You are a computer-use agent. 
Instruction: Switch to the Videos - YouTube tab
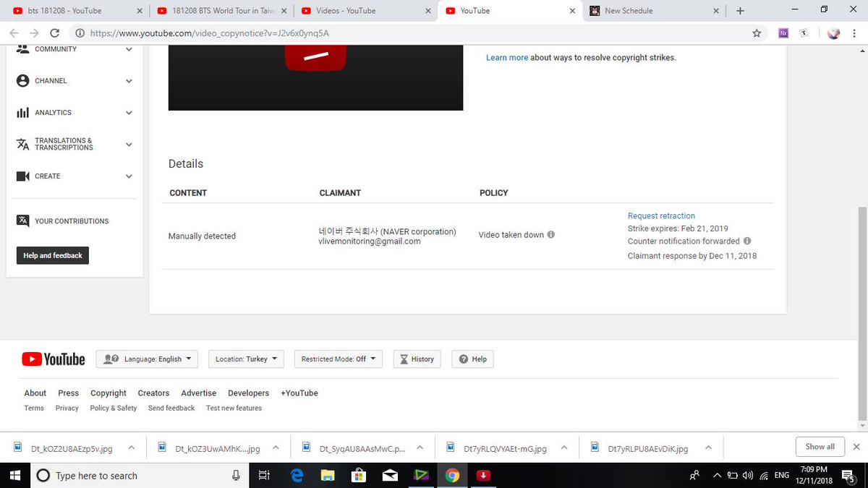366,11
